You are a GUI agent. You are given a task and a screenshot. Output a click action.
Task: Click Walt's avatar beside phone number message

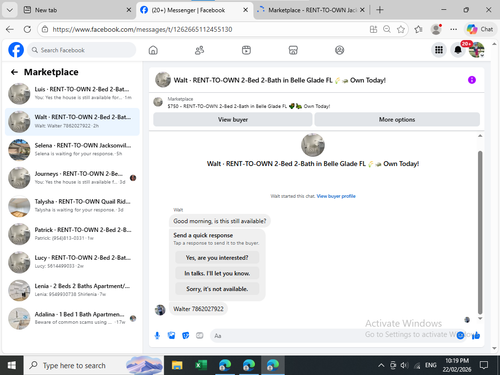(x=160, y=310)
